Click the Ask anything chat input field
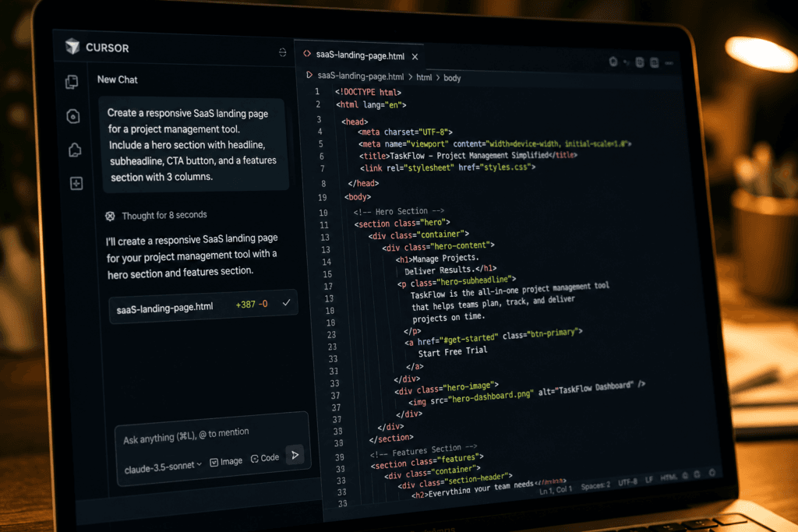The image size is (798, 532). coord(186,435)
